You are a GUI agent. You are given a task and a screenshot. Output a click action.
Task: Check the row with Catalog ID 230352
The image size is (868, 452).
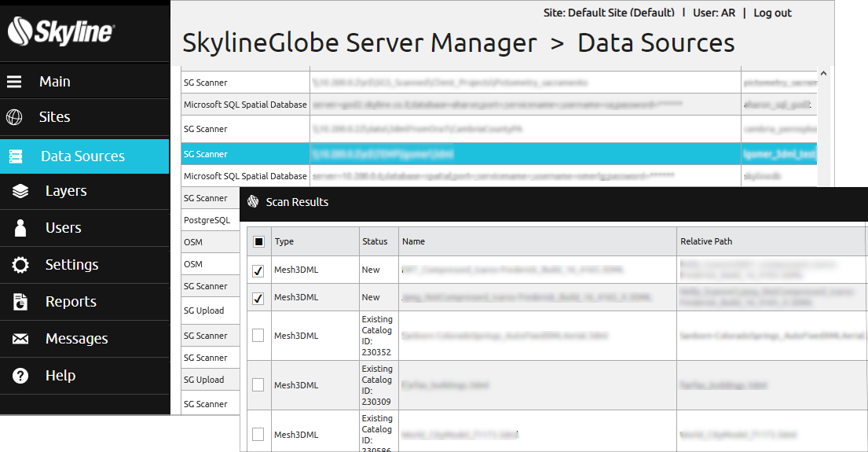pos(258,335)
